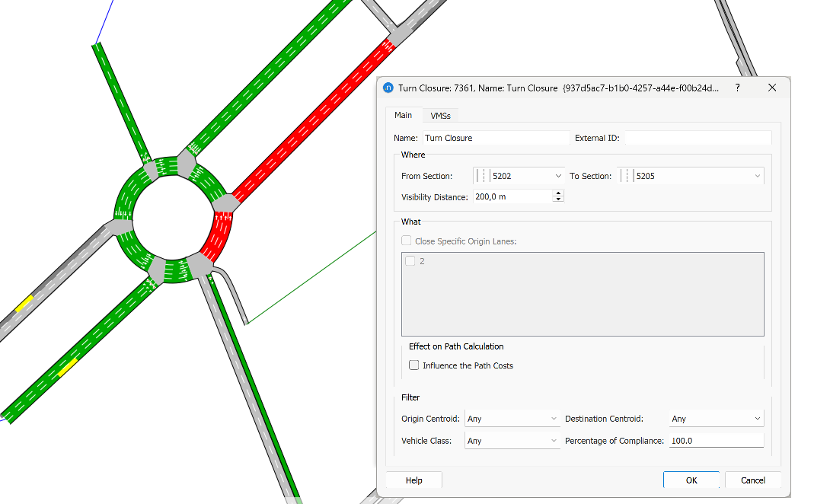Click the lane section icon beside To Section
Screen dimensions: 830x504
click(x=626, y=175)
